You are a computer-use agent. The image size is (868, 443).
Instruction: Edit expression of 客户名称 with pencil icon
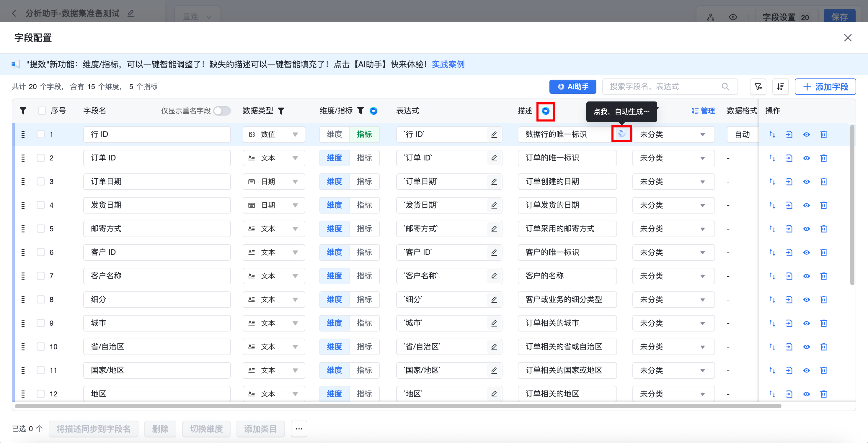point(494,276)
